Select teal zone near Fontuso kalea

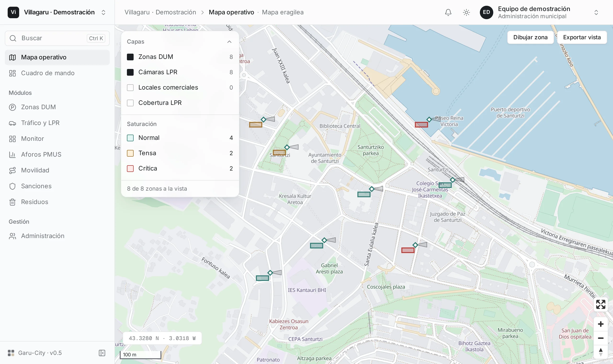coord(262,278)
